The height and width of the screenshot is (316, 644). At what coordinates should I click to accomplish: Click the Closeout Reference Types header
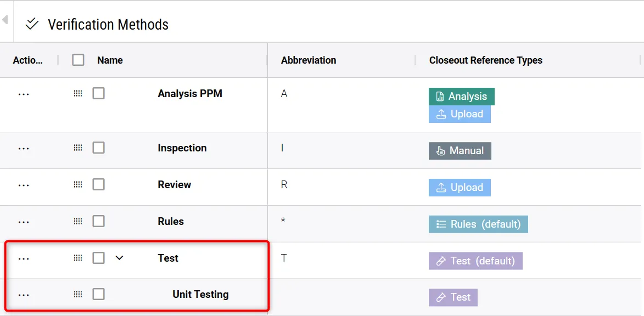point(485,60)
